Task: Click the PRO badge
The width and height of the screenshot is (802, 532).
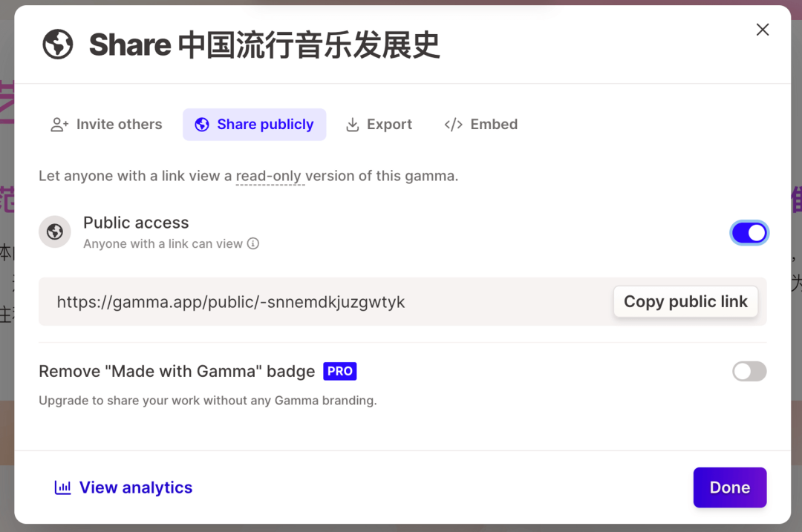Action: pyautogui.click(x=339, y=371)
